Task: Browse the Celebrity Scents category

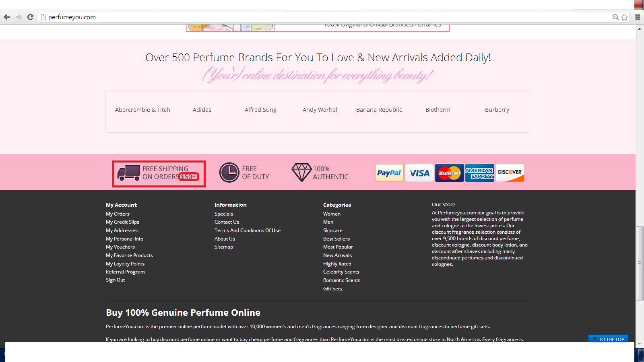Action: click(x=341, y=272)
